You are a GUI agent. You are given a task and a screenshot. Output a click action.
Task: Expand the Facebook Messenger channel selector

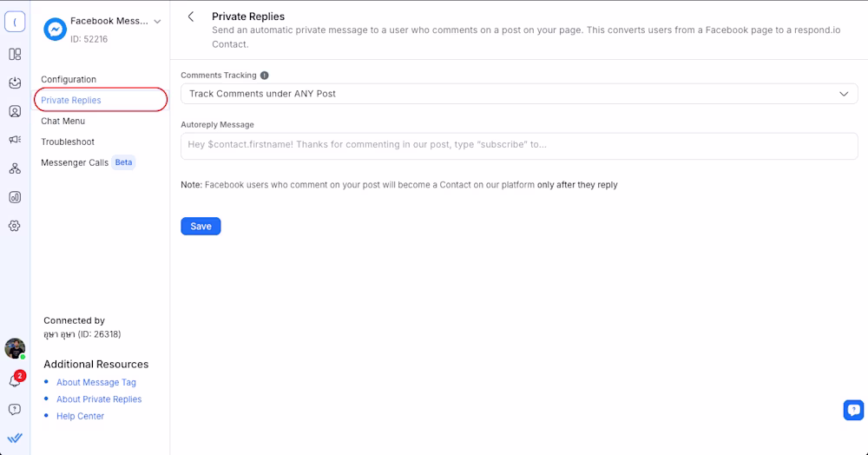pyautogui.click(x=157, y=22)
